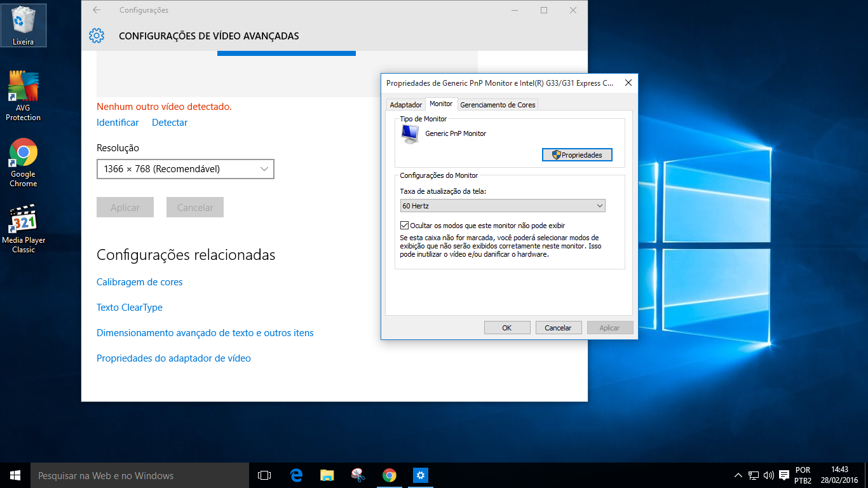Click the Identificar link
Image resolution: width=868 pixels, height=488 pixels.
[x=118, y=123]
